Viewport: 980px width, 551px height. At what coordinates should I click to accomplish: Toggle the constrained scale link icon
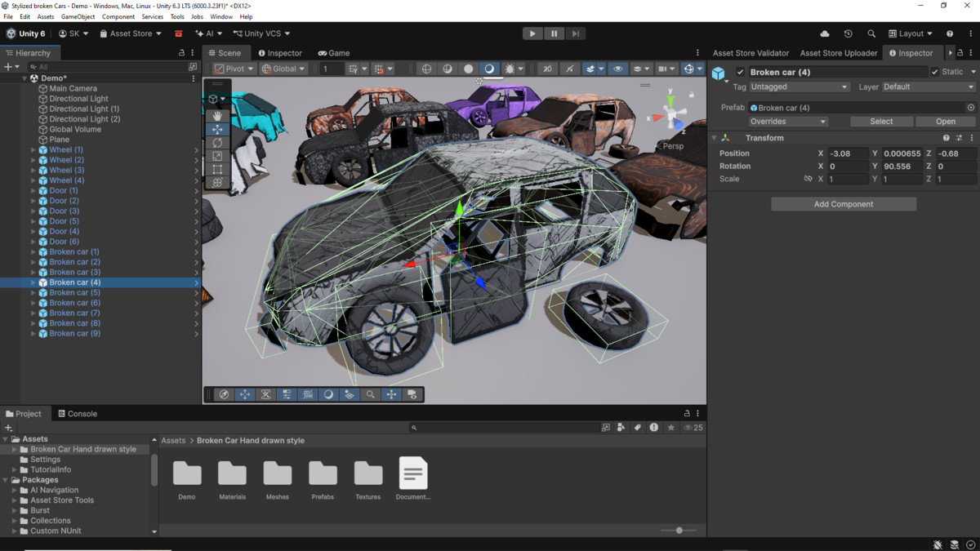click(808, 179)
